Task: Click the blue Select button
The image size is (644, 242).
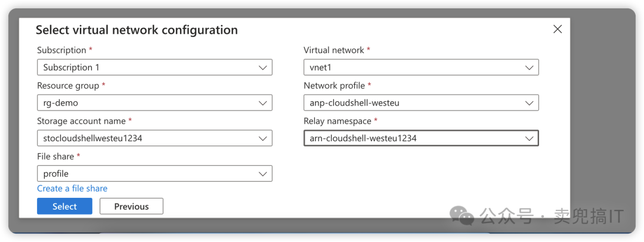Action: pyautogui.click(x=64, y=206)
